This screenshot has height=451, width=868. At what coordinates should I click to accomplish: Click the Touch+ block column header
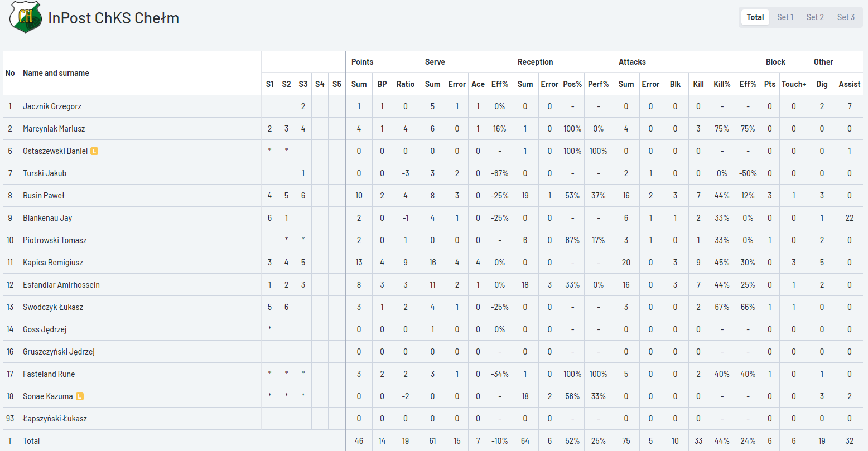793,84
